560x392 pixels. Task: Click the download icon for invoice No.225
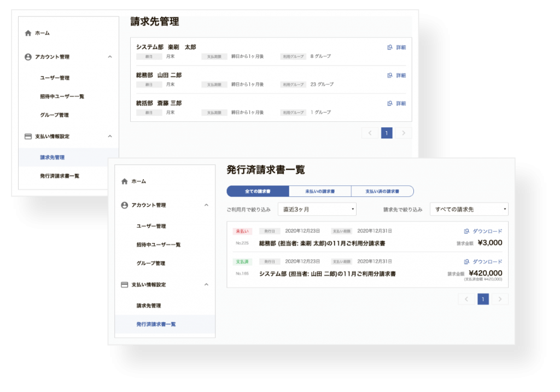(466, 231)
